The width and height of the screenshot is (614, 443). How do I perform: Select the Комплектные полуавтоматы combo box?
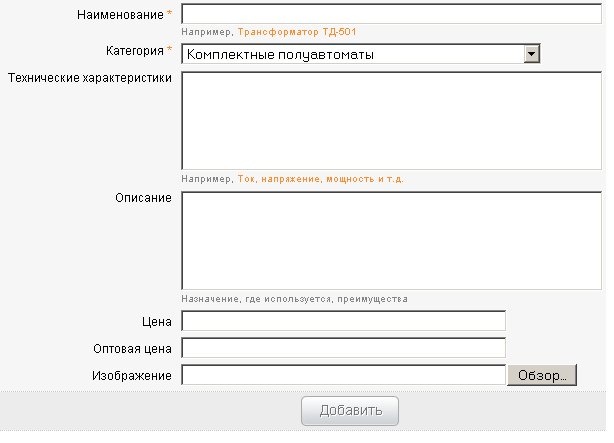click(361, 54)
